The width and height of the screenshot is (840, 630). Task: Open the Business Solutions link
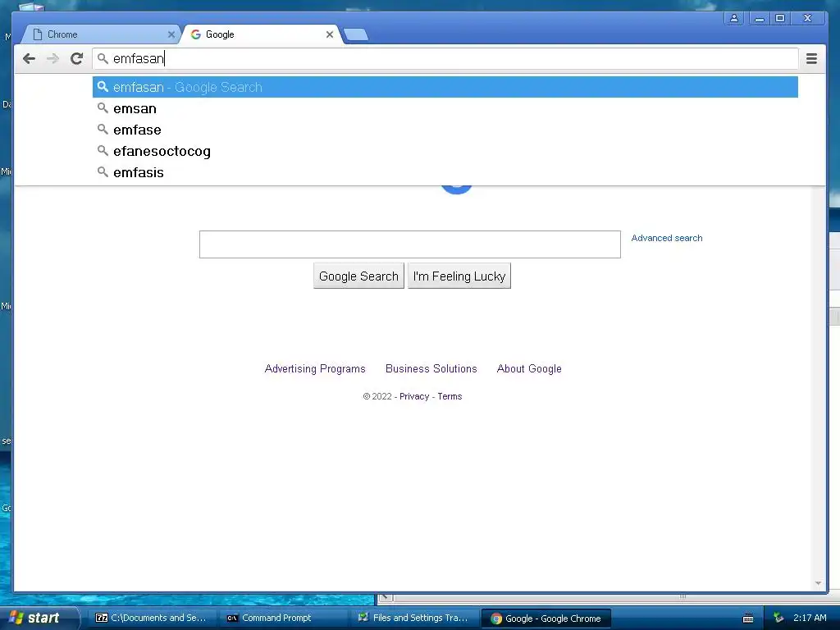coord(431,368)
